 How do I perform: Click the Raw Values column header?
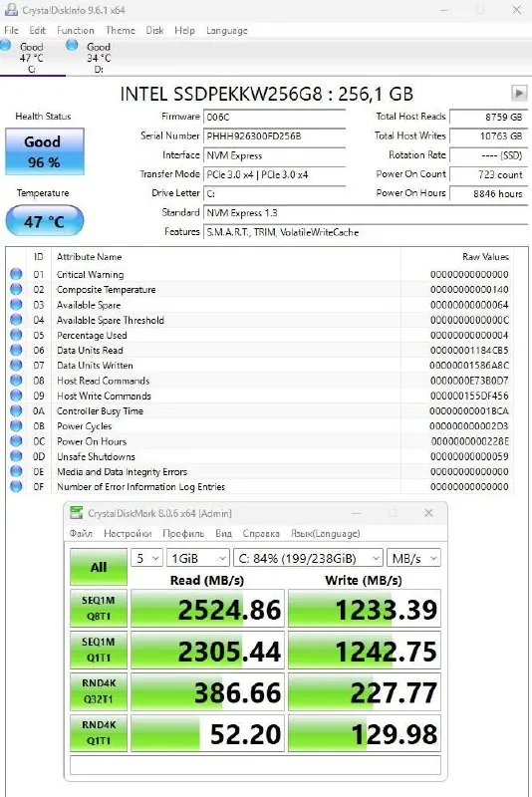(x=485, y=257)
